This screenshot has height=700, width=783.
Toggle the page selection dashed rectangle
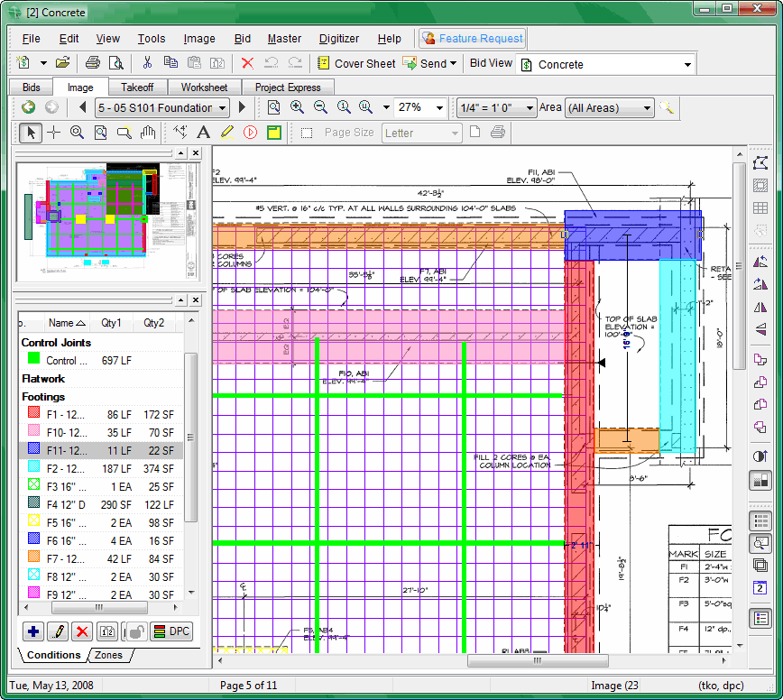(x=307, y=133)
